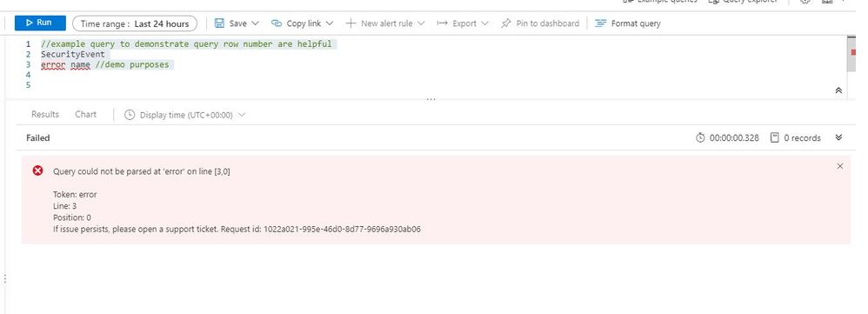Click line number 5 in gutter

28,85
